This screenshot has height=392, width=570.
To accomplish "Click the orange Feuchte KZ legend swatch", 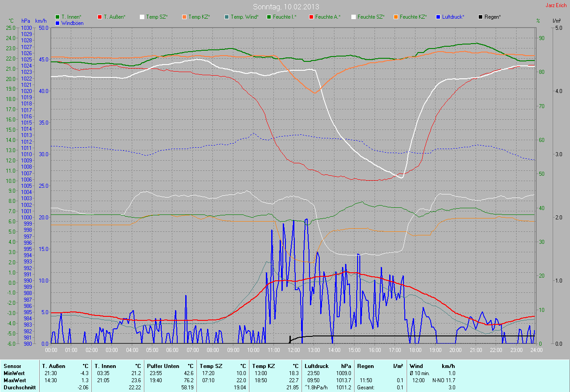I will [395, 17].
